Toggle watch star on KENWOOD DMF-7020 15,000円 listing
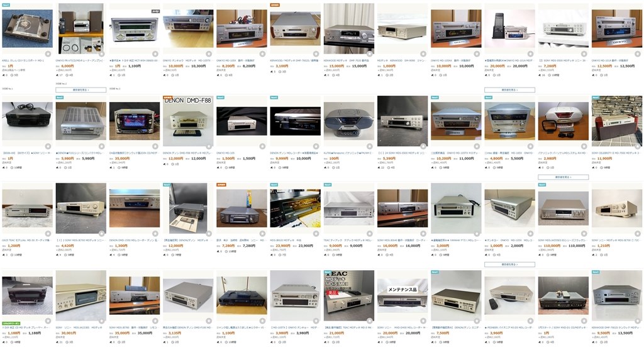This screenshot has width=644, height=347. [x=370, y=54]
